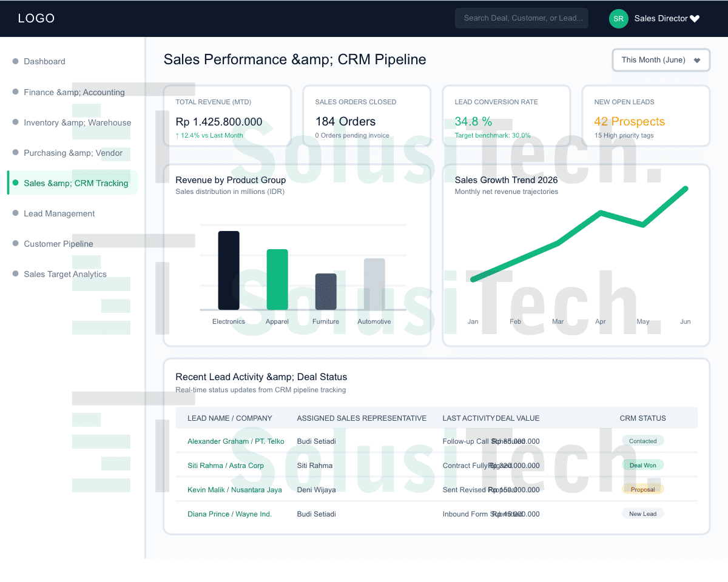Click the Lead Conversion Rate card
This screenshot has width=728, height=582.
507,116
